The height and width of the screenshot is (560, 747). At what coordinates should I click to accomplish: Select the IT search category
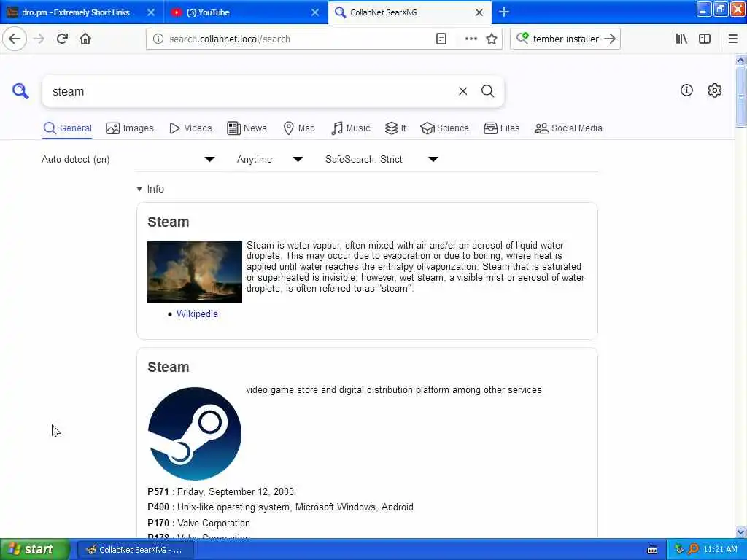click(x=395, y=128)
